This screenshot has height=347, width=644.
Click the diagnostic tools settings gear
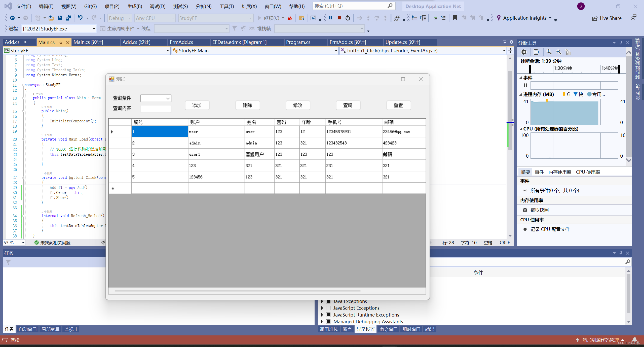(x=524, y=52)
